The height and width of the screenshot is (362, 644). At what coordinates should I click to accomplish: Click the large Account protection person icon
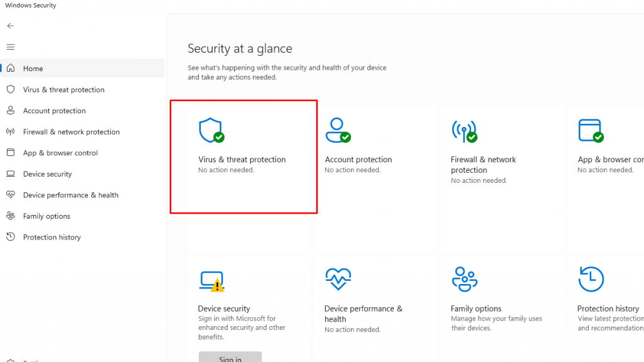pos(338,131)
